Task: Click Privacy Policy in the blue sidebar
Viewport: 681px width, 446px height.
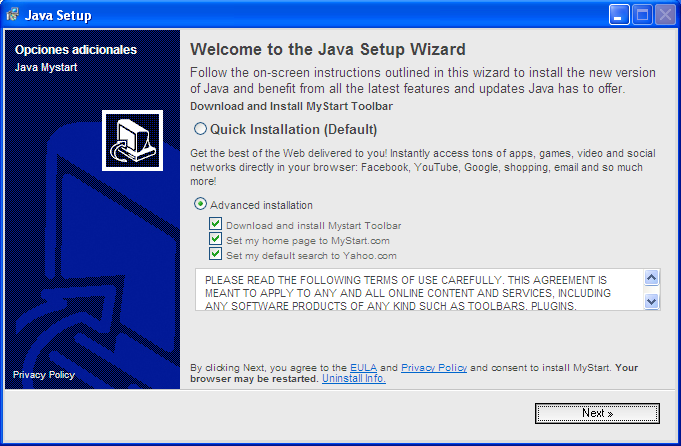Action: pos(44,374)
